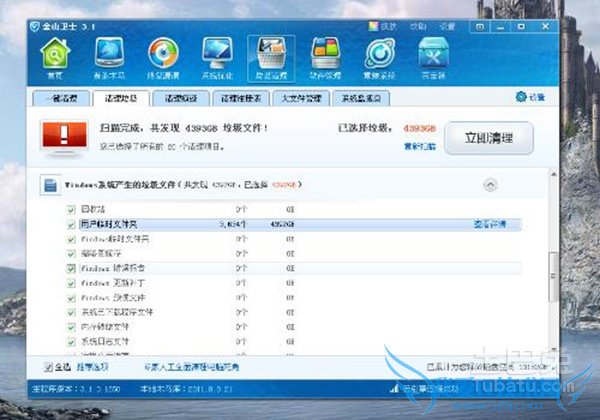Toggle the 缩略图缓存 thumbnail cache checkbox
This screenshot has height=420, width=600.
click(71, 254)
